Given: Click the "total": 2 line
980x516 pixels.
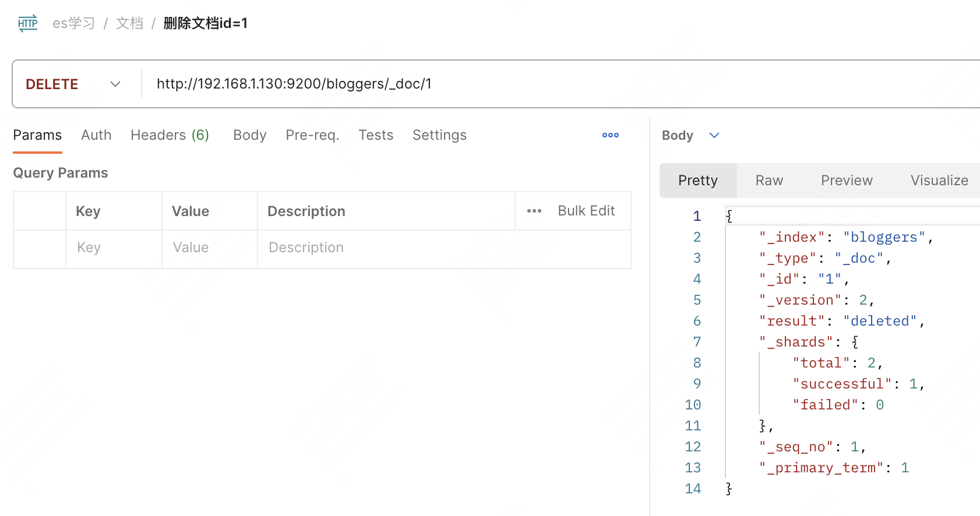Looking at the screenshot, I should point(837,363).
